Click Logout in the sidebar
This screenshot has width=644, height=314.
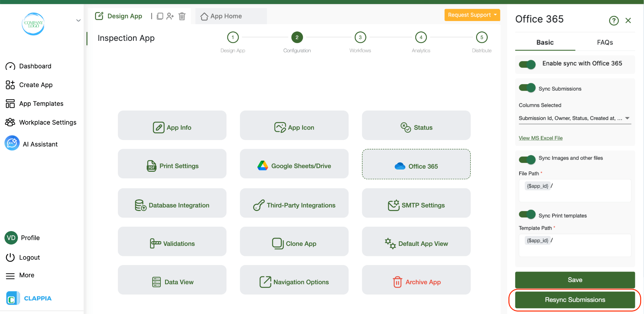pos(23,257)
